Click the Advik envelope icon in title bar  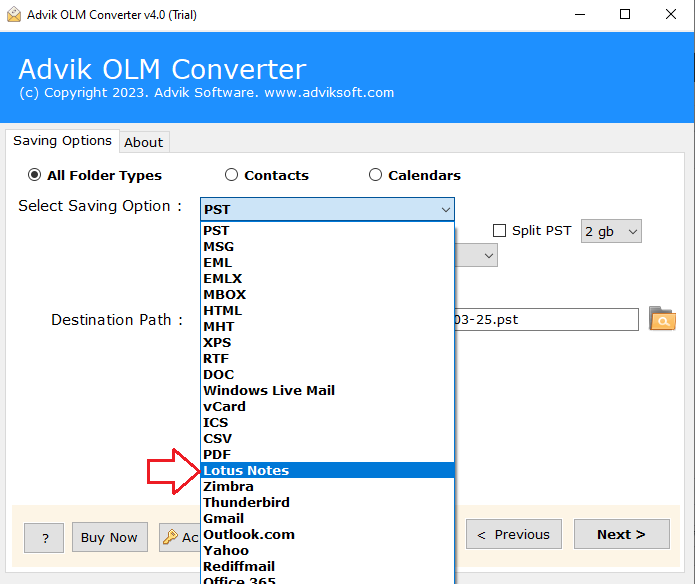pos(14,15)
